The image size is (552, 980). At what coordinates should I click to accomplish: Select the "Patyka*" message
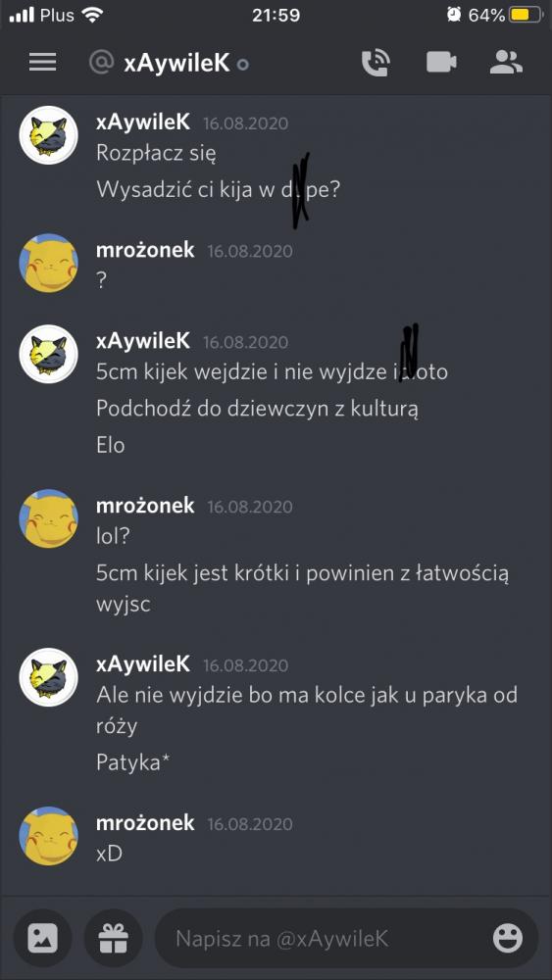133,762
